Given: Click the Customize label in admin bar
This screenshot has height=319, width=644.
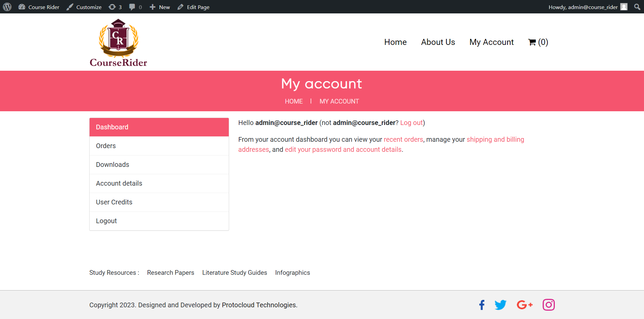Looking at the screenshot, I should [x=89, y=7].
